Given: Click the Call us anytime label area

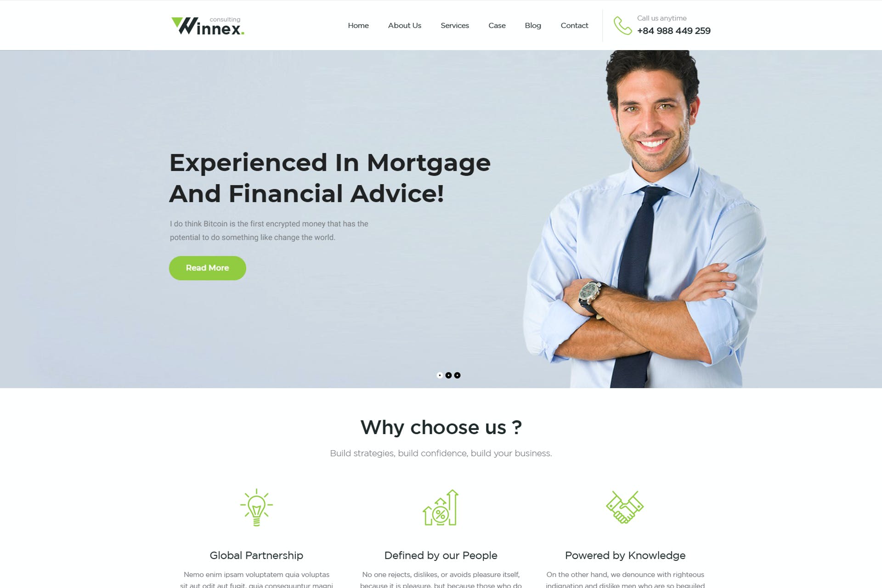Looking at the screenshot, I should tap(662, 18).
